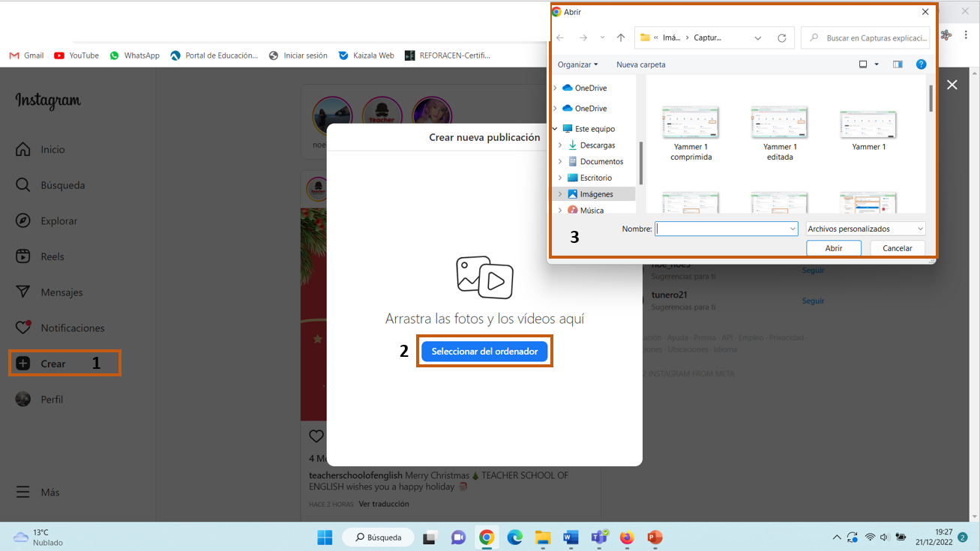Screen dimensions: 980x551
Task: Click the taskbar Búsqueda search box
Action: pyautogui.click(x=378, y=538)
